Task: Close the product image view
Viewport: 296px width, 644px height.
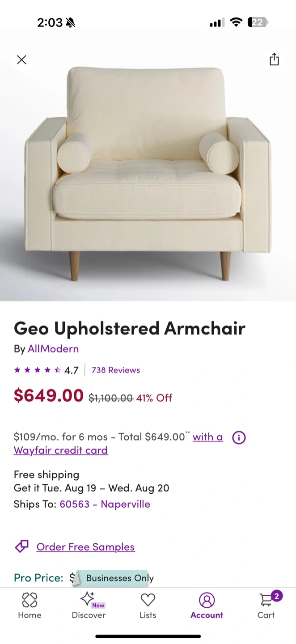Action: 21,59
